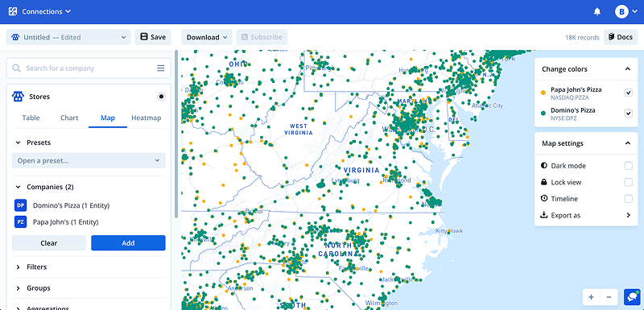Click the Stores shop icon
The height and width of the screenshot is (310, 644).
pyautogui.click(x=18, y=97)
